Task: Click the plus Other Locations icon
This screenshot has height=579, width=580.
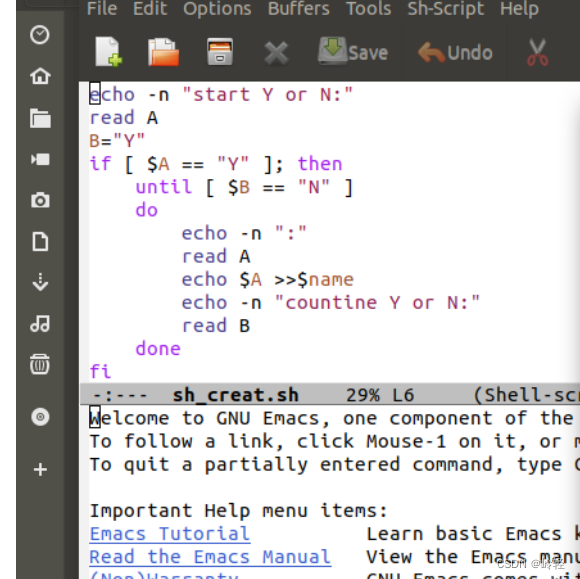Action: tap(40, 470)
